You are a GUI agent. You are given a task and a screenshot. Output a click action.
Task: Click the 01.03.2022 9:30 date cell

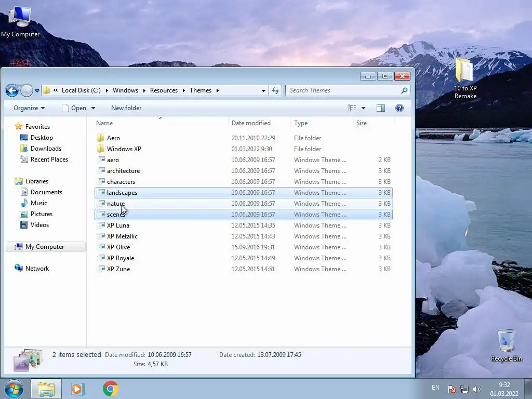(x=252, y=149)
